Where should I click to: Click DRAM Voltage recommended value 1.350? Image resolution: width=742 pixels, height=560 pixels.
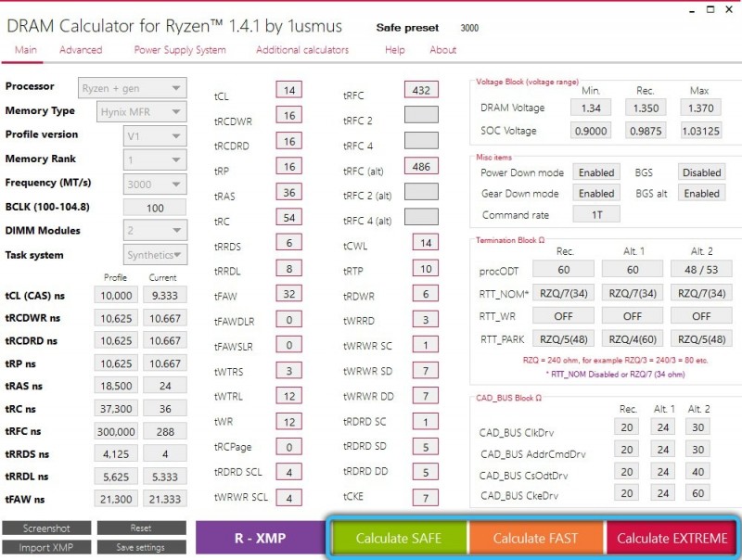(646, 108)
